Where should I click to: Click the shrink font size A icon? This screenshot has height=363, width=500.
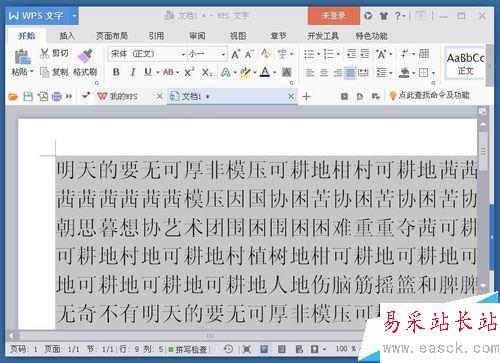[x=249, y=54]
